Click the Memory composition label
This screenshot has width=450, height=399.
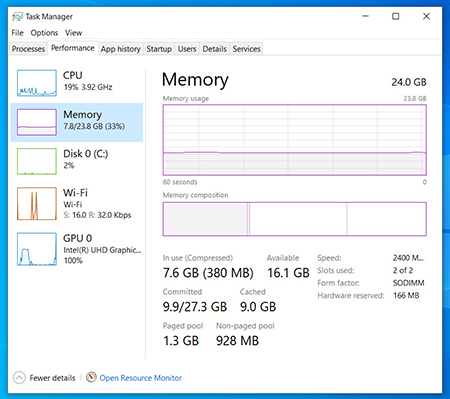(195, 195)
